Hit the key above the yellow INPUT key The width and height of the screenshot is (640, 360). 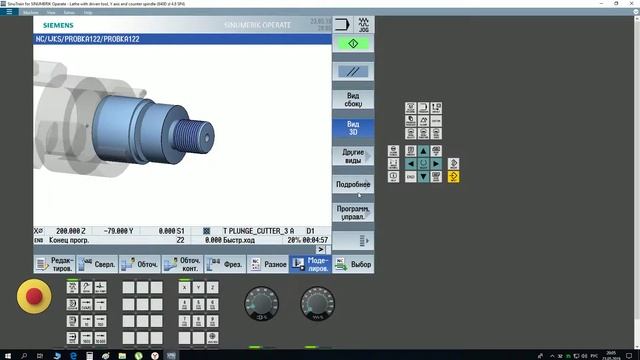[453, 164]
